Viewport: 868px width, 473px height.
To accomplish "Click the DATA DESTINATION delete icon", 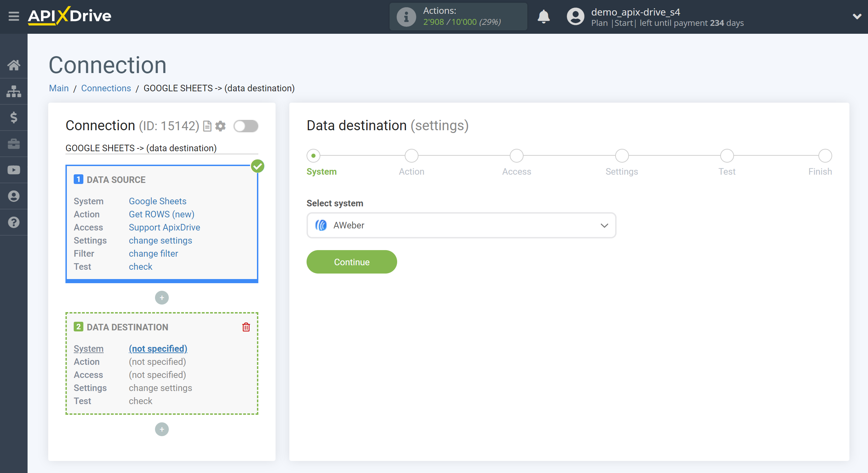I will 246,327.
